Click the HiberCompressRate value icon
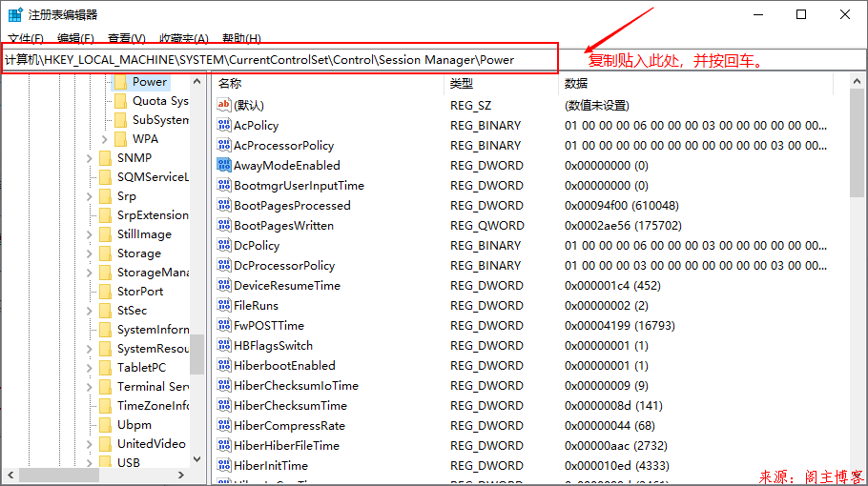The width and height of the screenshot is (868, 486). [x=223, y=425]
